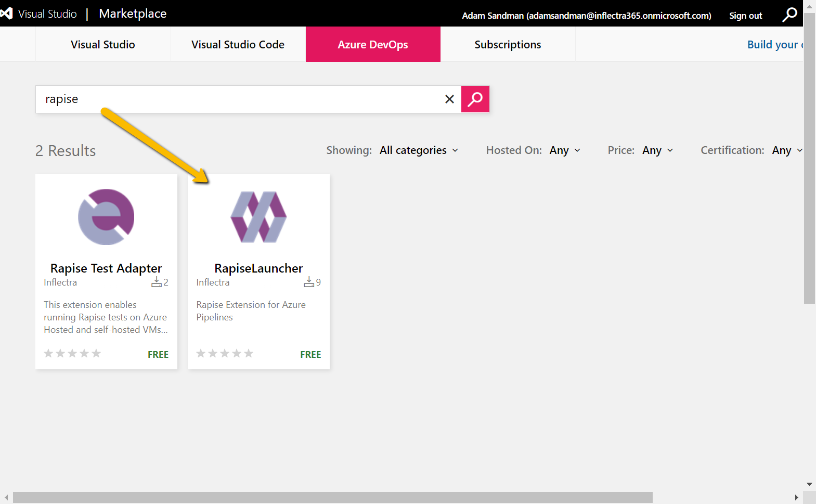Click the pink search submit button
The width and height of the screenshot is (816, 504).
pyautogui.click(x=475, y=99)
